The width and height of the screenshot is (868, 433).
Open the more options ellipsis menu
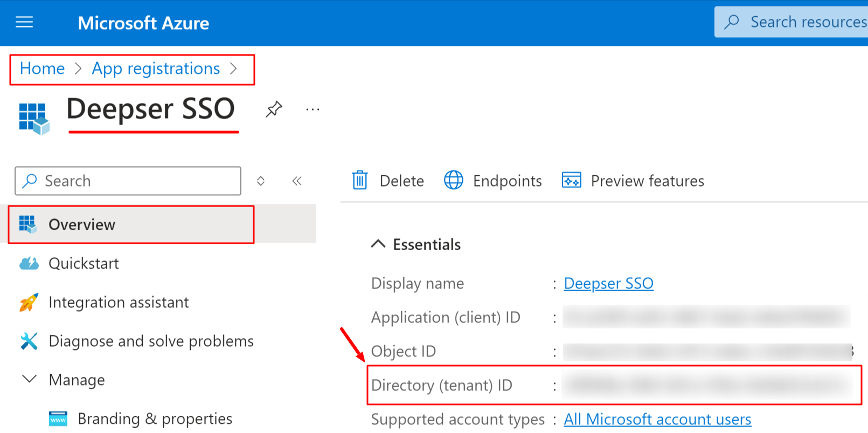point(313,109)
